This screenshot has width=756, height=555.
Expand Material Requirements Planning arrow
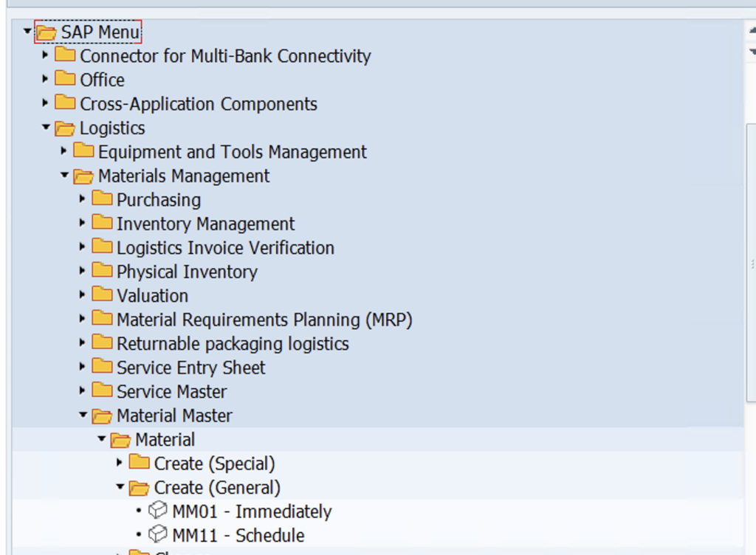(x=82, y=318)
